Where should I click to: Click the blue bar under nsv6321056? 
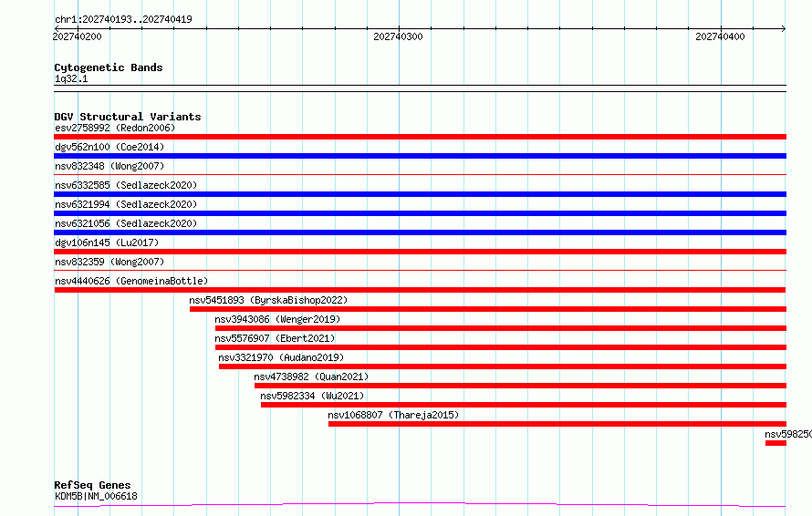(420, 232)
